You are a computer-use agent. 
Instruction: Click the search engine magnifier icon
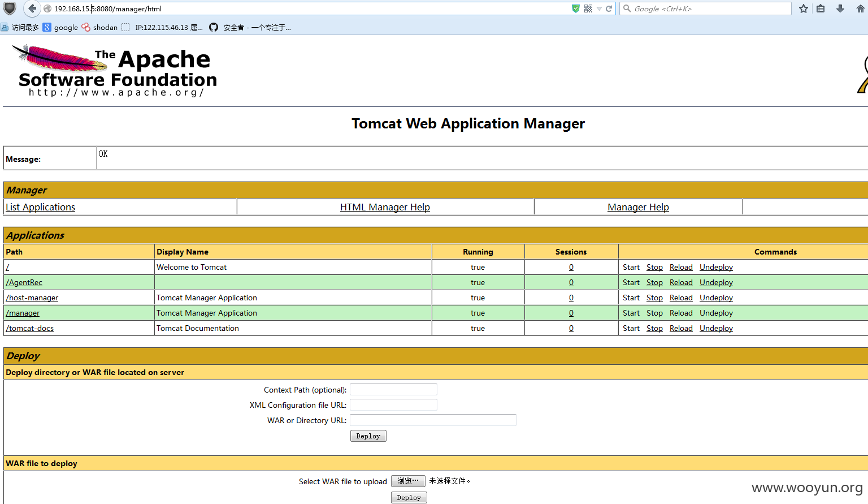(x=627, y=8)
